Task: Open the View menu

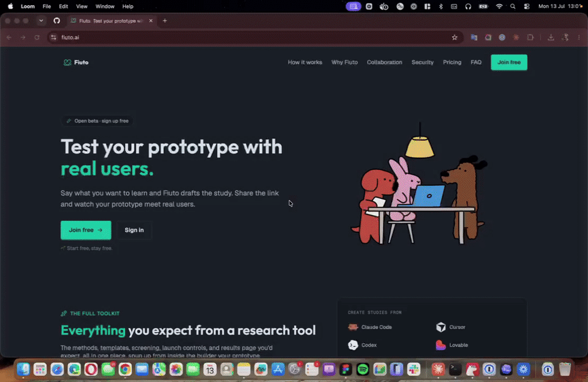Action: (82, 6)
